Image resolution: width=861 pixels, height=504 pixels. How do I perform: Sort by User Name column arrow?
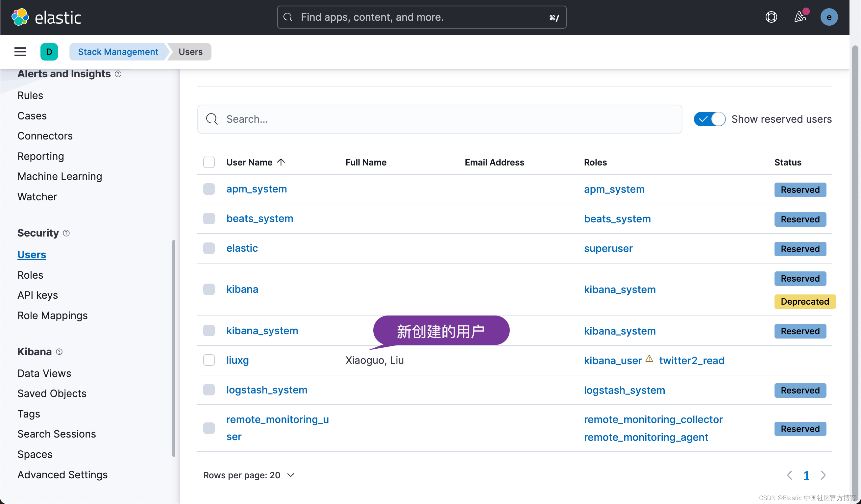coord(281,162)
